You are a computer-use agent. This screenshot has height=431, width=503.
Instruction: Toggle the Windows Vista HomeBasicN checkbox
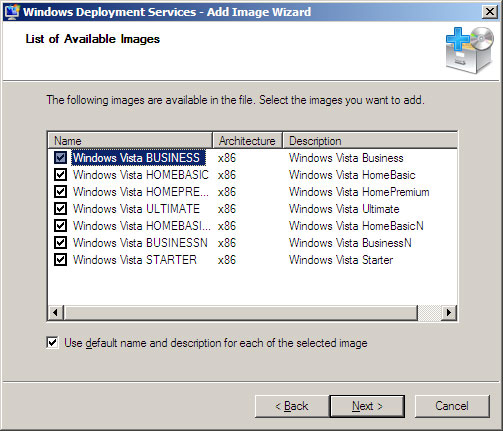click(60, 226)
